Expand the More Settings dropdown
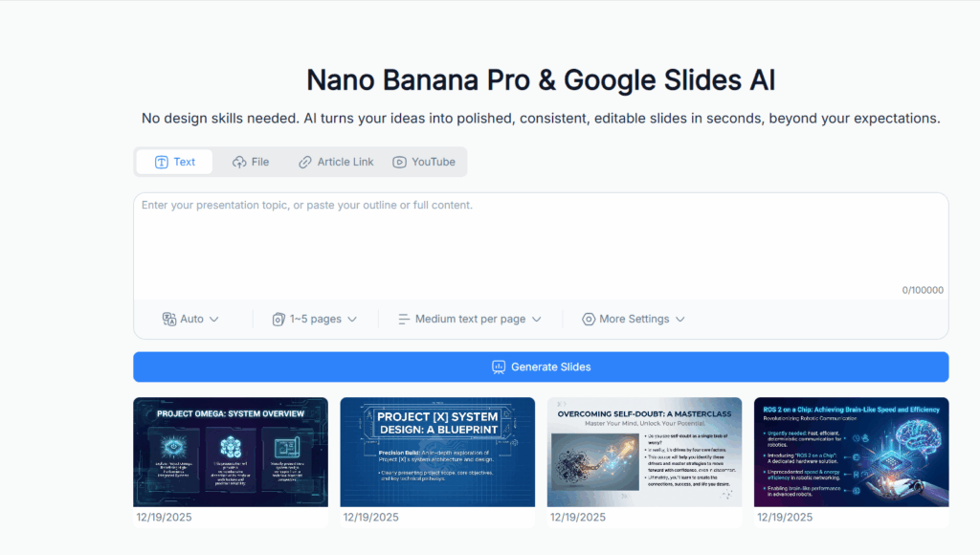This screenshot has height=555, width=980. click(634, 319)
